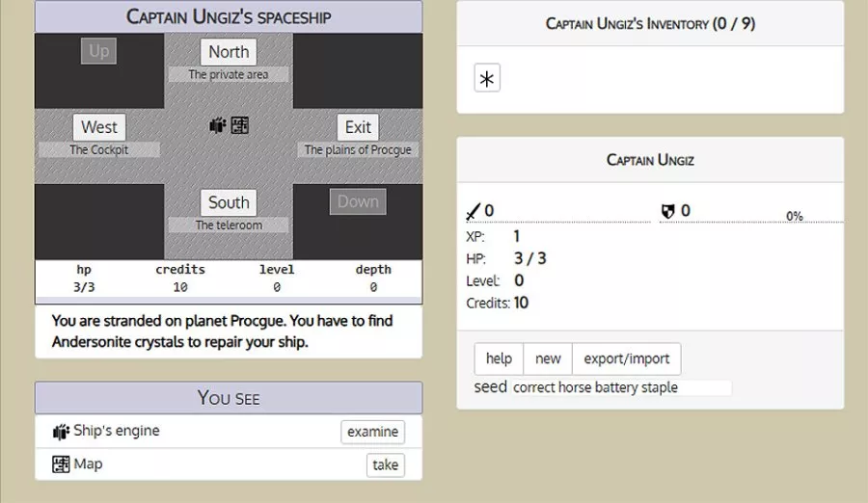Click the You See panel header
This screenshot has width=868, height=503.
pos(229,398)
